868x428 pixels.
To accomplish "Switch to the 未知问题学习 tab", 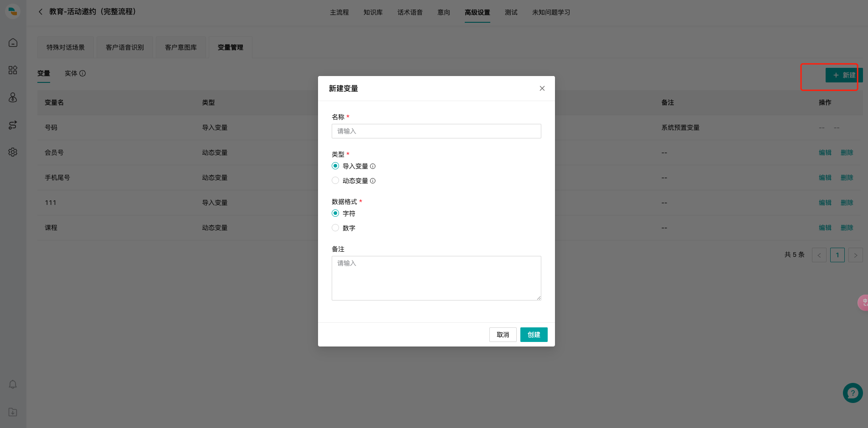I will point(551,12).
